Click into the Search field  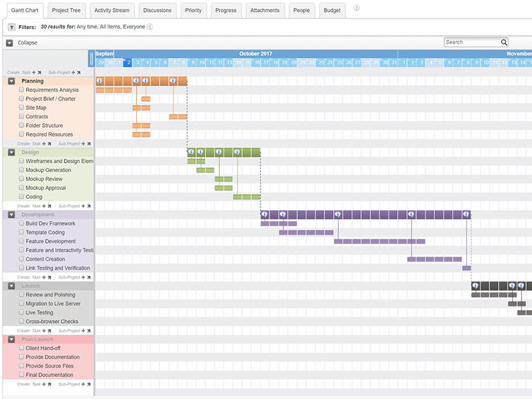pos(471,42)
